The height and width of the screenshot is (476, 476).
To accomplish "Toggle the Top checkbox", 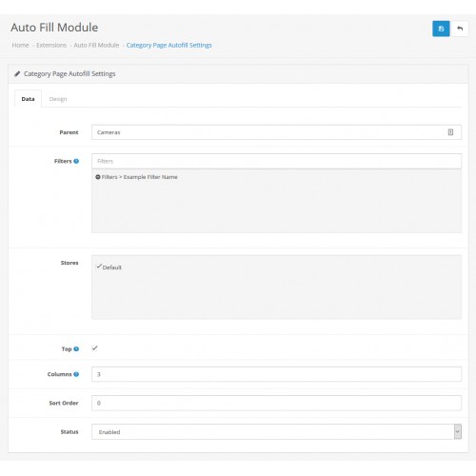I will pyautogui.click(x=94, y=348).
